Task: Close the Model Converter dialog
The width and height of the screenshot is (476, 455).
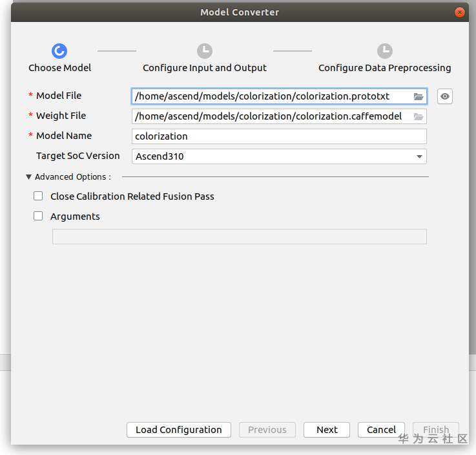Action: [459, 12]
